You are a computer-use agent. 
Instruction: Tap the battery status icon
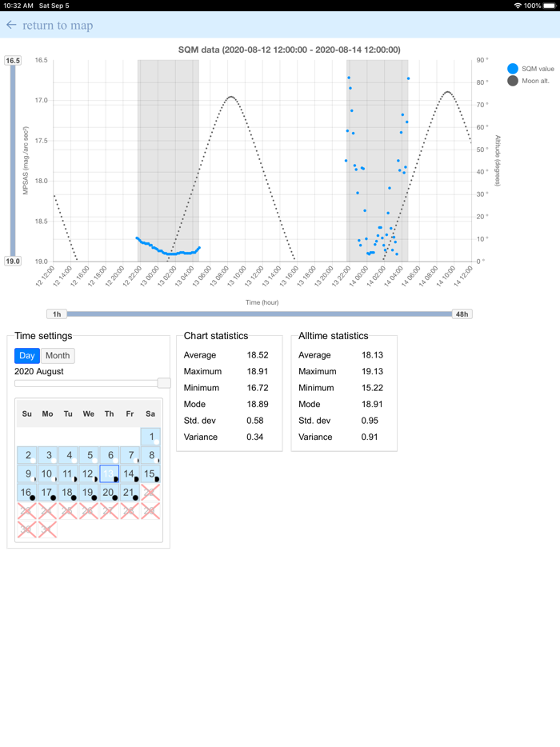click(x=549, y=6)
